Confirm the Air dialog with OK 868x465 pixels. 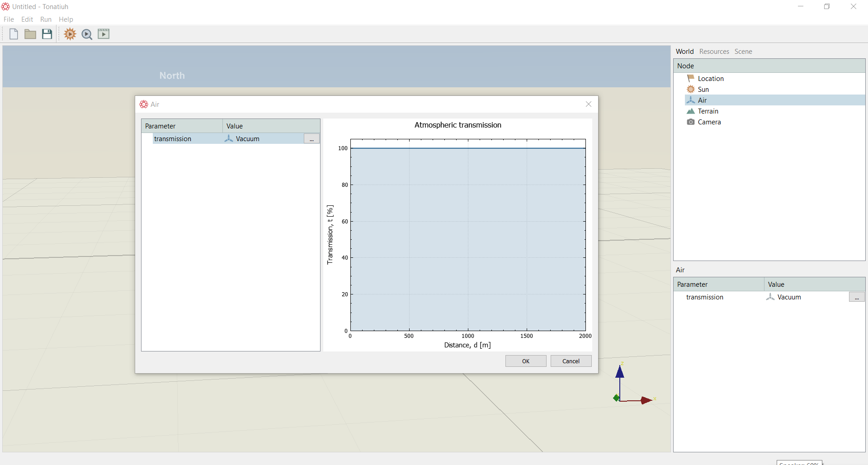click(526, 361)
